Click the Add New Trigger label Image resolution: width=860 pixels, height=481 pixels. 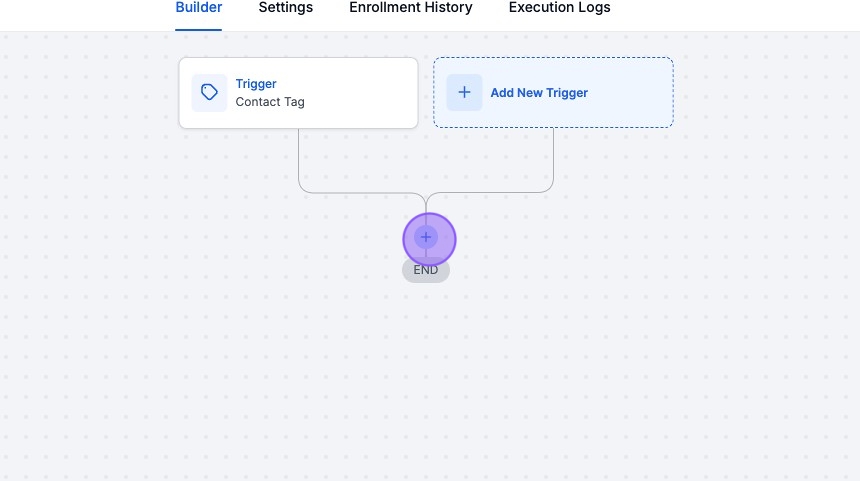tap(539, 93)
